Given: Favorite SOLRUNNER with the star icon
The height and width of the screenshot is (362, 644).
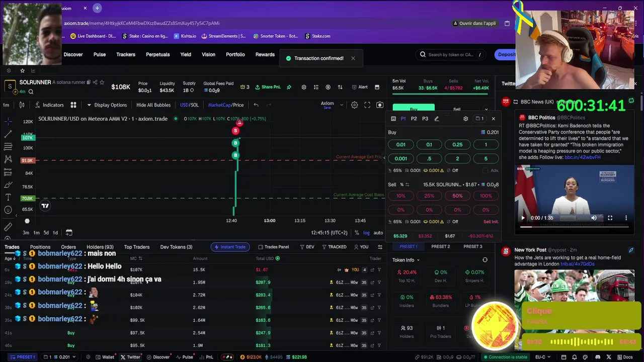Looking at the screenshot, I should click(x=102, y=82).
